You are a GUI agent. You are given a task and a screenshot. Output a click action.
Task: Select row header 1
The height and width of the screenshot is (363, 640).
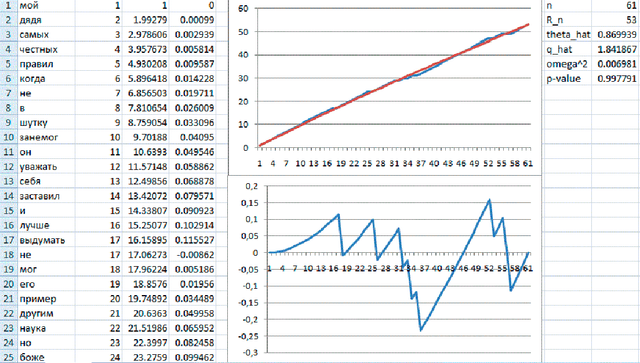click(x=9, y=5)
